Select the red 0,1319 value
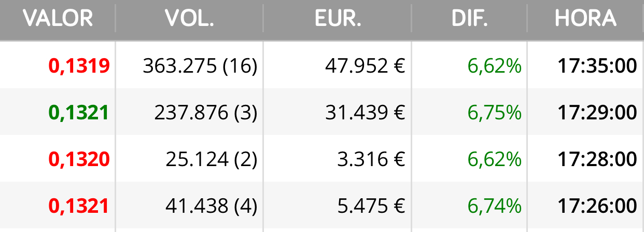Image resolution: width=644 pixels, height=232 pixels. (79, 66)
